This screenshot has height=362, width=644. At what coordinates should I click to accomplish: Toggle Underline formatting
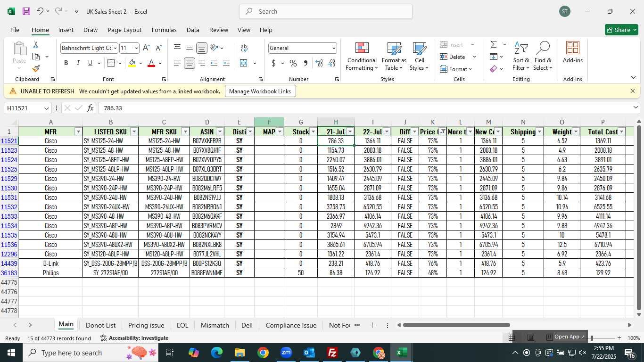click(x=90, y=63)
